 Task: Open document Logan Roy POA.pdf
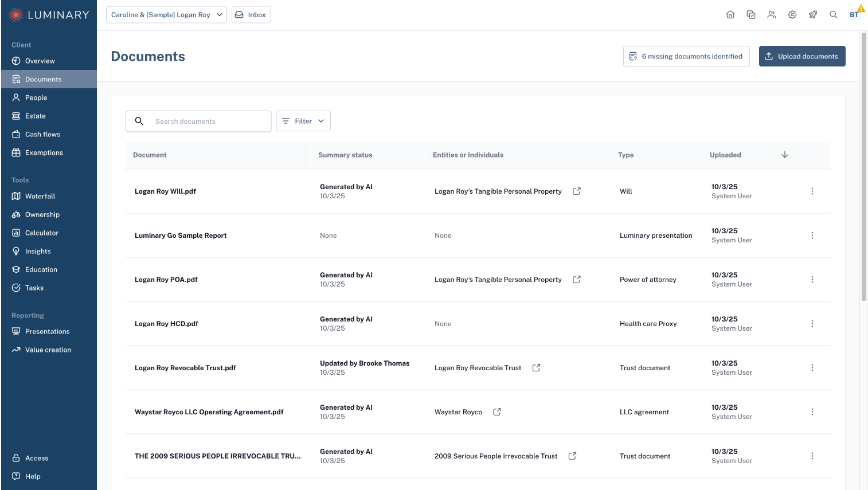[166, 280]
